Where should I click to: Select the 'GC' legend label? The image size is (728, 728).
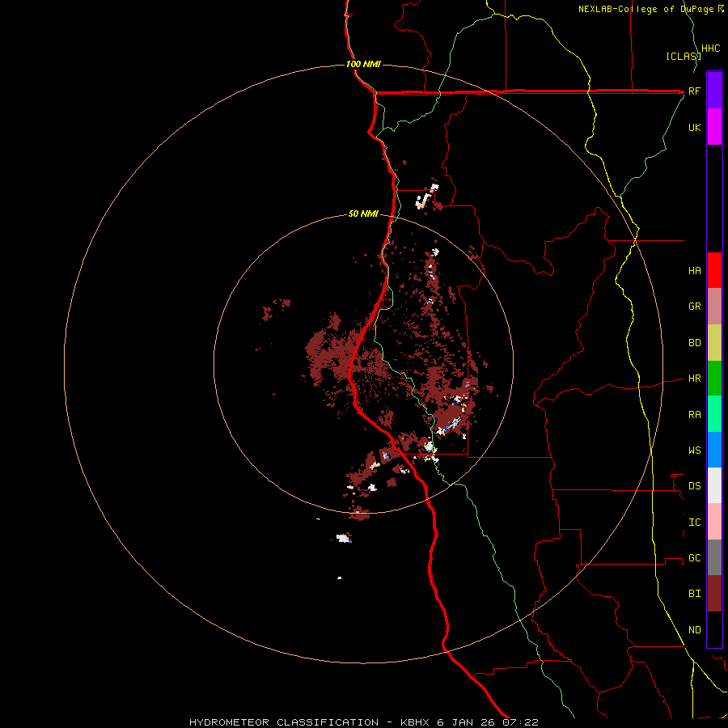695,557
